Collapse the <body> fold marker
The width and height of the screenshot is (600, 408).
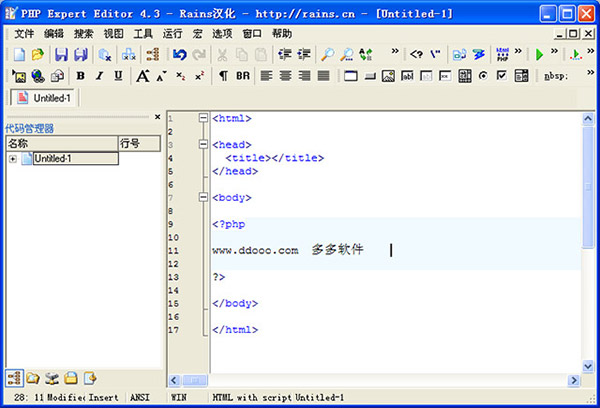point(203,197)
